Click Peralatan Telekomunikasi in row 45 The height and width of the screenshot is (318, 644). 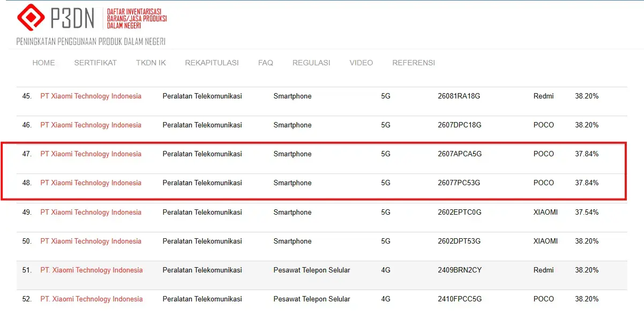click(x=203, y=96)
